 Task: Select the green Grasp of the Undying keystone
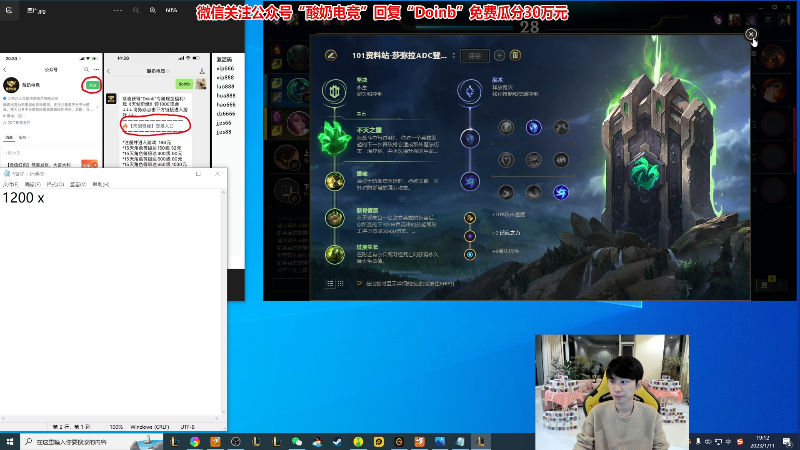tap(335, 138)
